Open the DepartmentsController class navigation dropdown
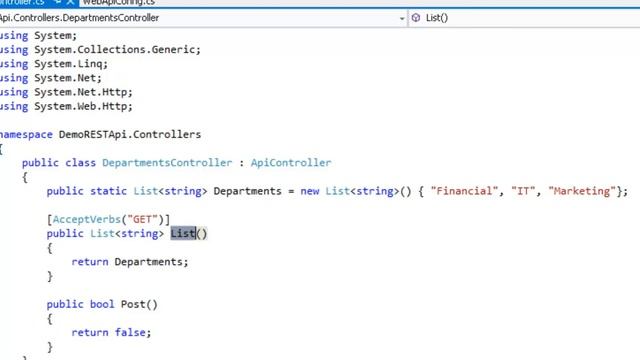Image resolution: width=640 pixels, height=360 pixels. click(x=402, y=18)
